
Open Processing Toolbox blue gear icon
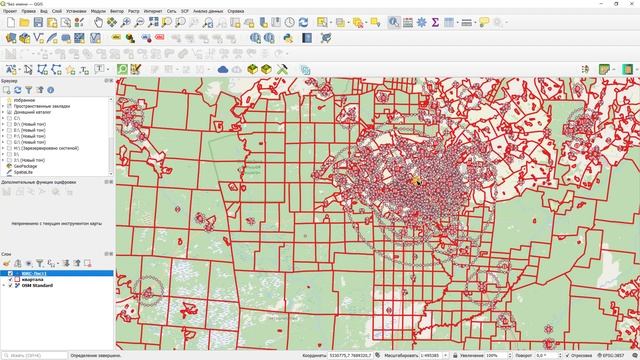point(422,22)
